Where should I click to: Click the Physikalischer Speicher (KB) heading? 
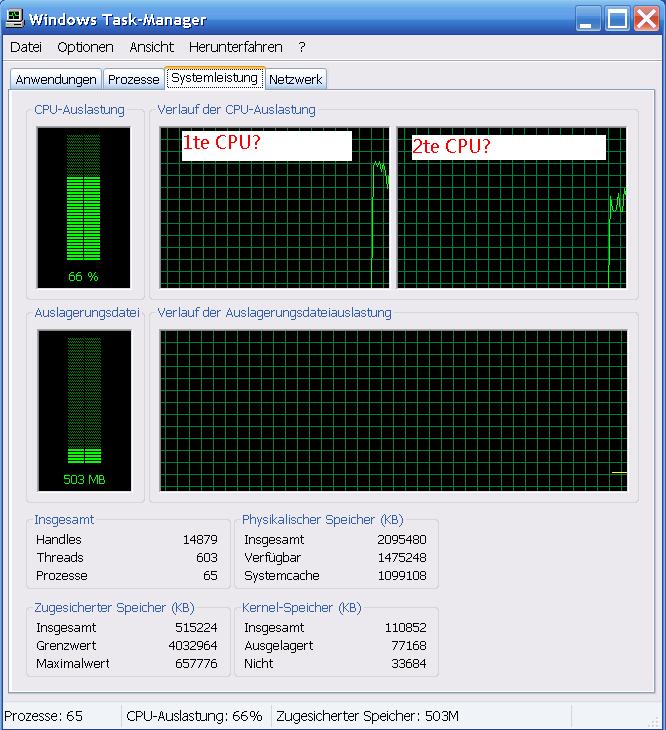click(x=323, y=520)
